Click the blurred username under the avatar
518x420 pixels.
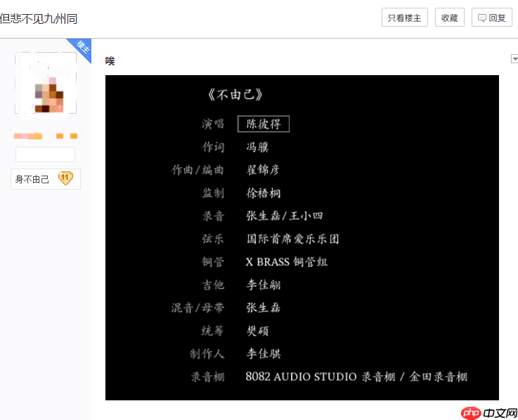[45, 135]
